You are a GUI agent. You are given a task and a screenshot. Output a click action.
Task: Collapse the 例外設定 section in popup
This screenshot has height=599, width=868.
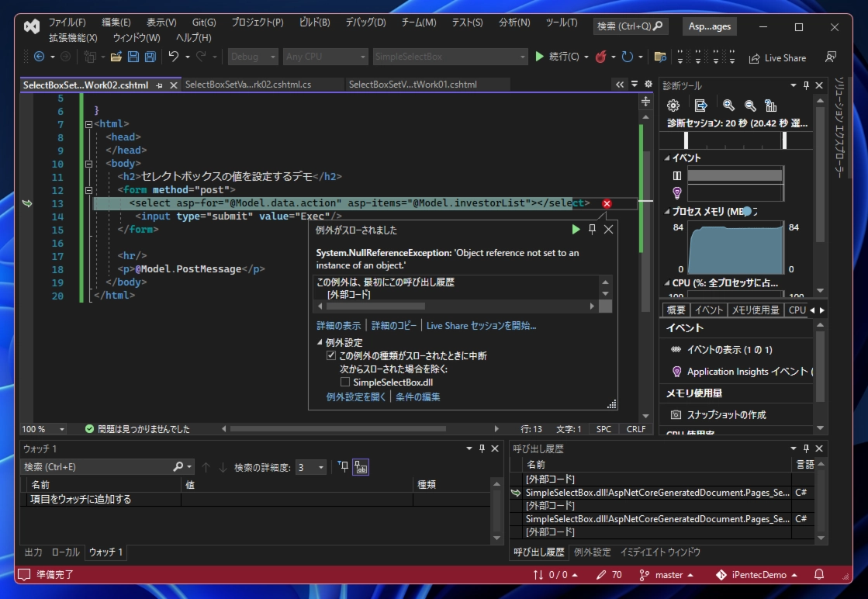click(x=320, y=342)
